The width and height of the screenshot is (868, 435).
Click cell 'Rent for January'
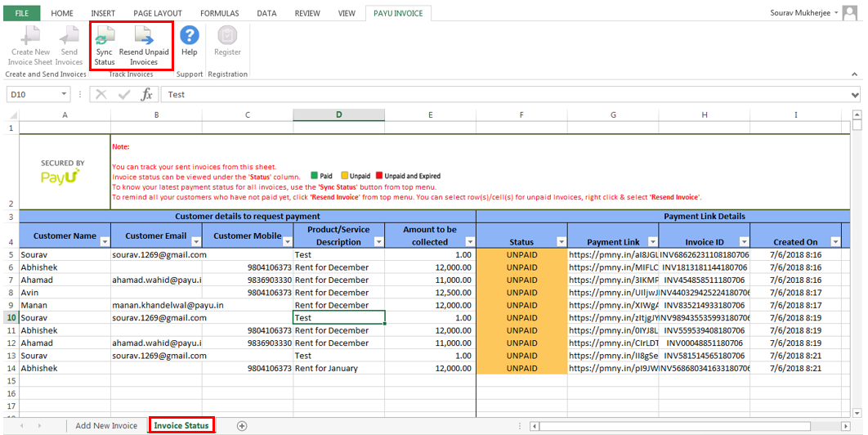click(339, 369)
